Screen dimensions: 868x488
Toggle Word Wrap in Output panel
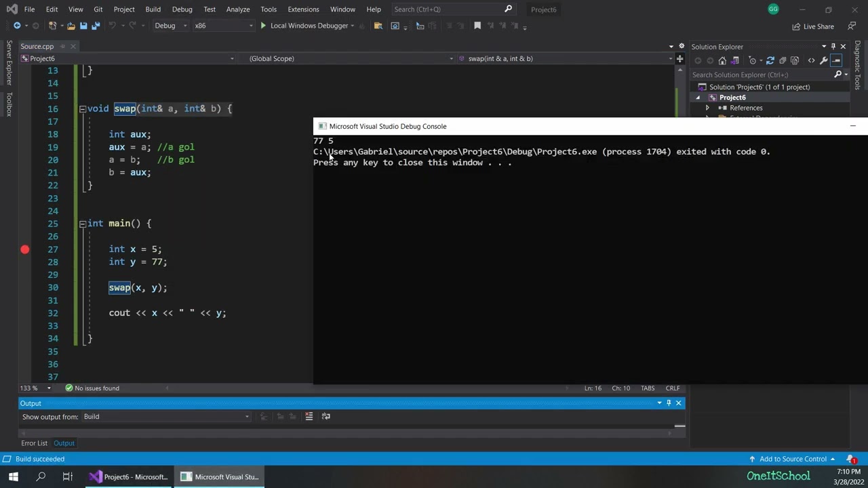tap(325, 416)
